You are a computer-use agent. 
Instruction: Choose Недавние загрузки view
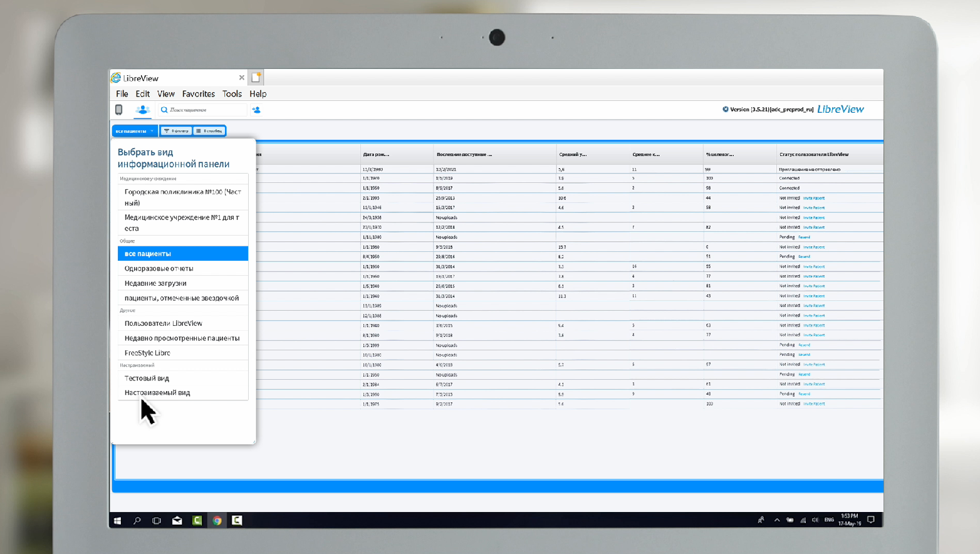pyautogui.click(x=183, y=283)
